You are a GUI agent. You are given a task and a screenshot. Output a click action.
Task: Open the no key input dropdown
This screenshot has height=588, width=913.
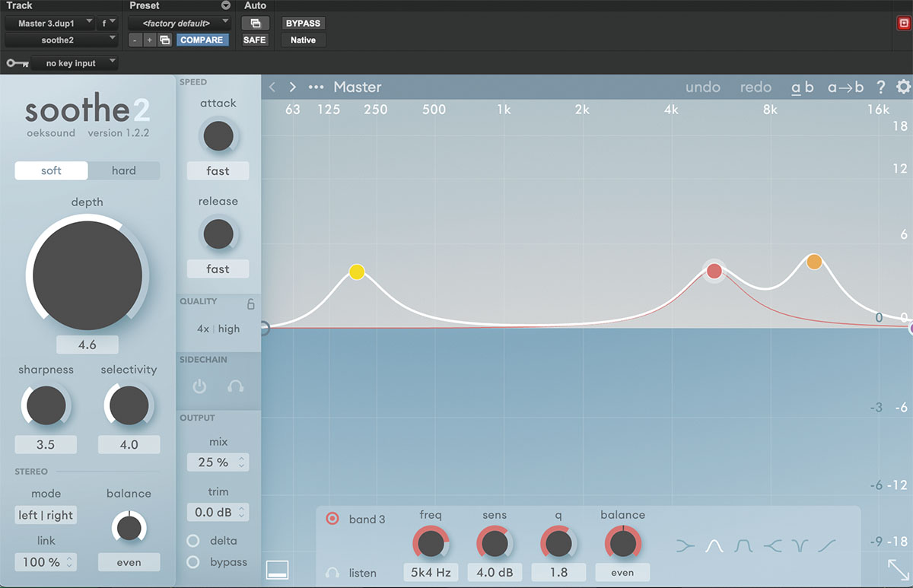(75, 63)
